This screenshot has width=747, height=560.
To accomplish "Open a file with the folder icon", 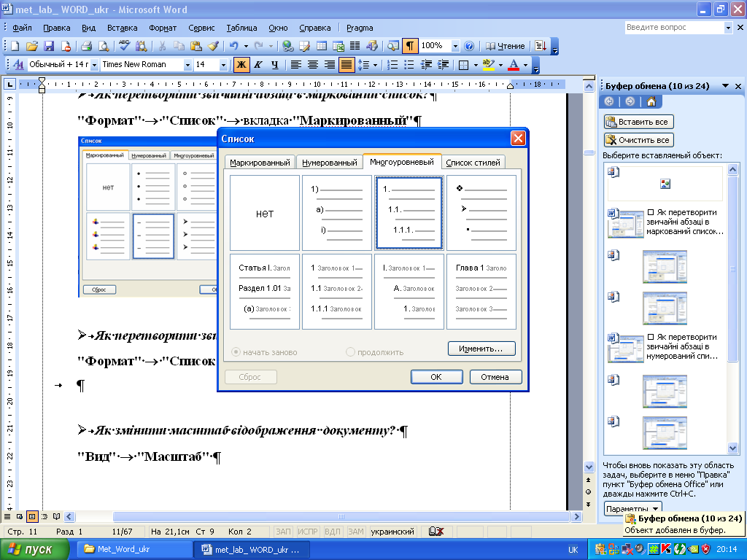I will pyautogui.click(x=31, y=46).
